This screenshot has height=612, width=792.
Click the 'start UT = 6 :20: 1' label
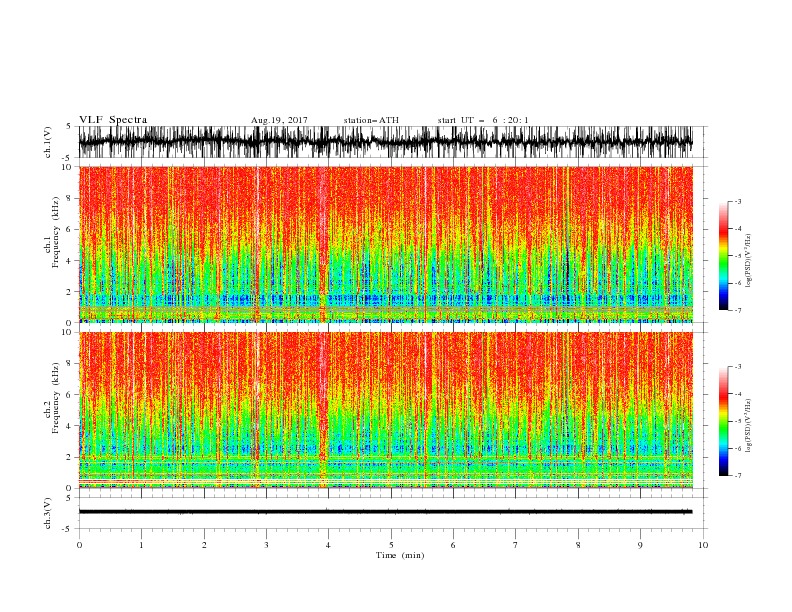[x=483, y=120]
